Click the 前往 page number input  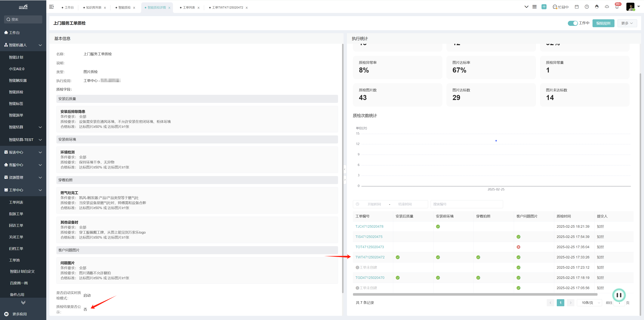click(619, 303)
